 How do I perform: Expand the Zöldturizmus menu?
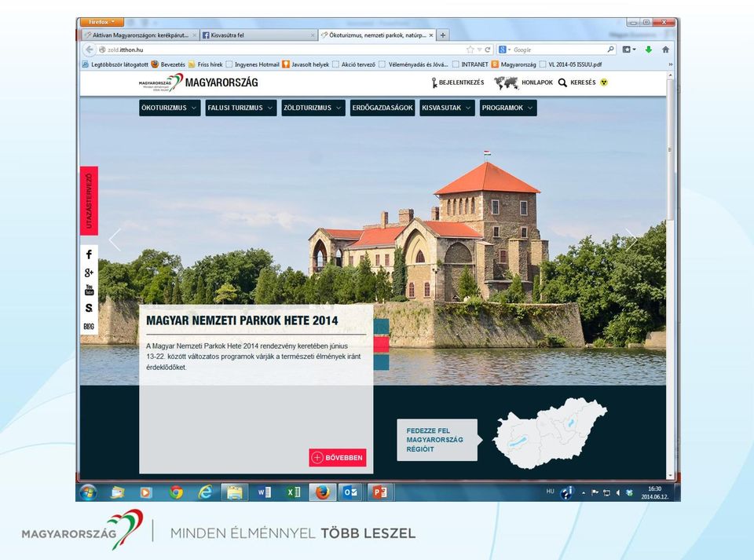click(x=313, y=108)
